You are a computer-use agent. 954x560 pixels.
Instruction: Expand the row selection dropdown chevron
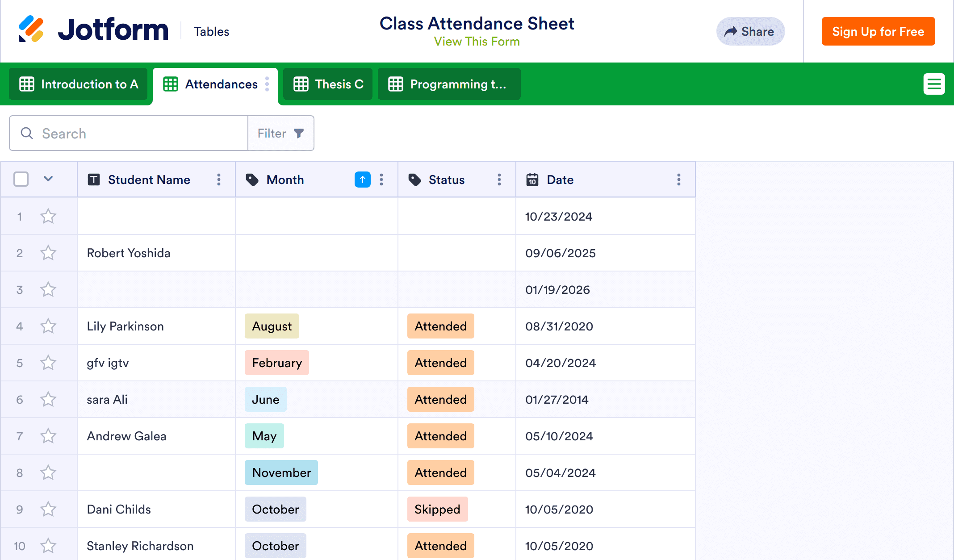48,179
